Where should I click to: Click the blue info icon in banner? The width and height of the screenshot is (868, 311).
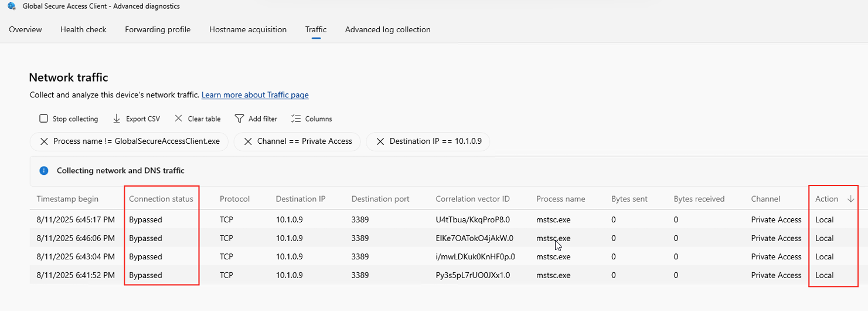[44, 171]
